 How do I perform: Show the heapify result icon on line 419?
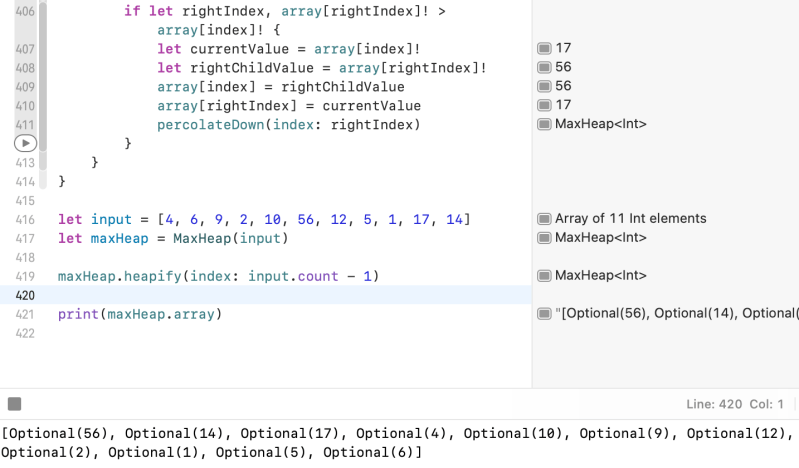click(544, 276)
